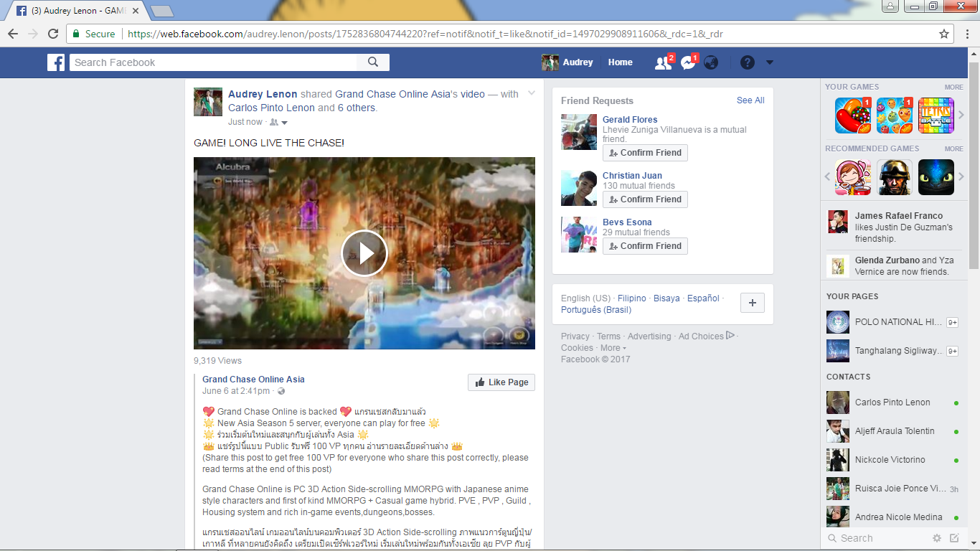
Task: Expand the More footer menu
Action: [x=613, y=348]
